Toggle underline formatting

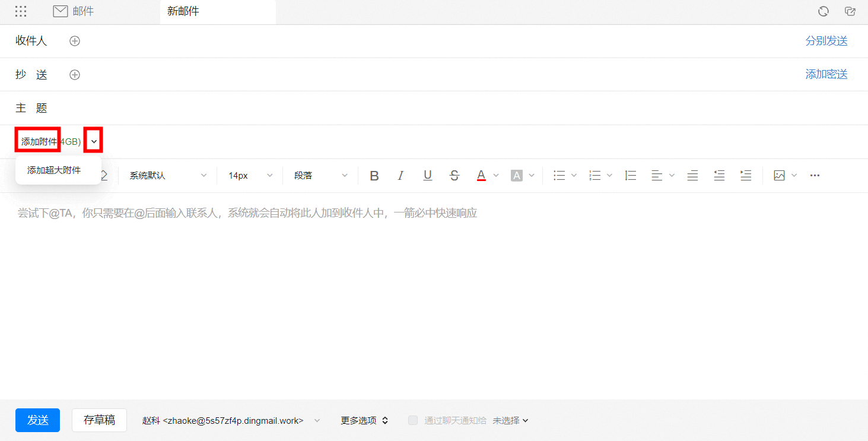click(x=428, y=176)
